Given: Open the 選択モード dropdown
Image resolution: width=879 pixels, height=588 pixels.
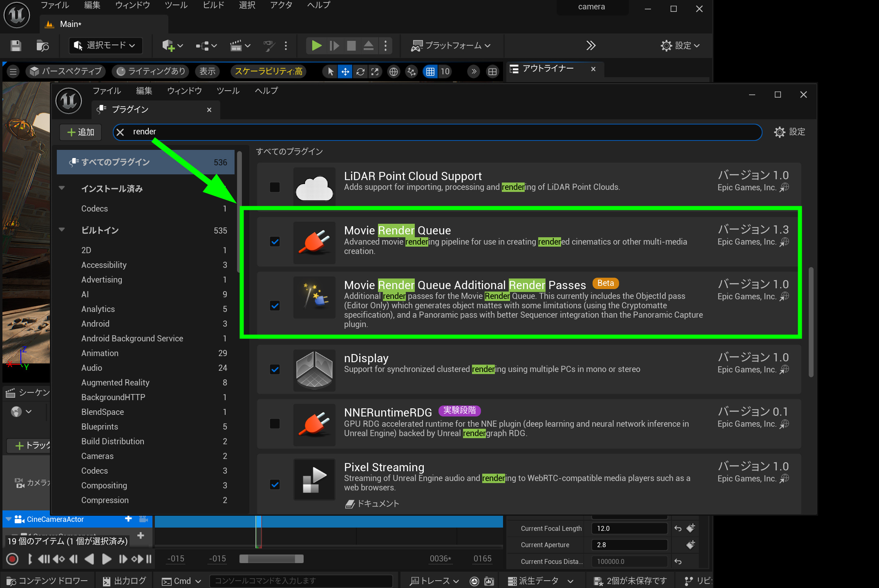Looking at the screenshot, I should coord(106,45).
